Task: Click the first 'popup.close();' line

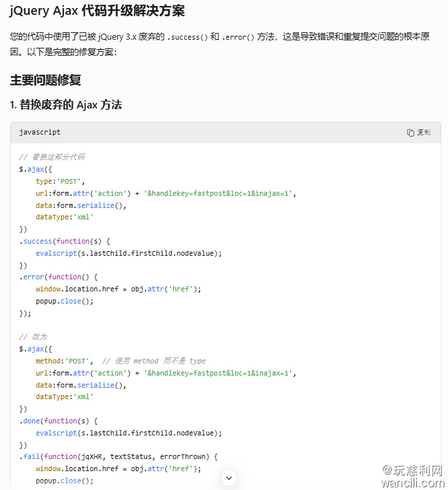Action: 65,302
